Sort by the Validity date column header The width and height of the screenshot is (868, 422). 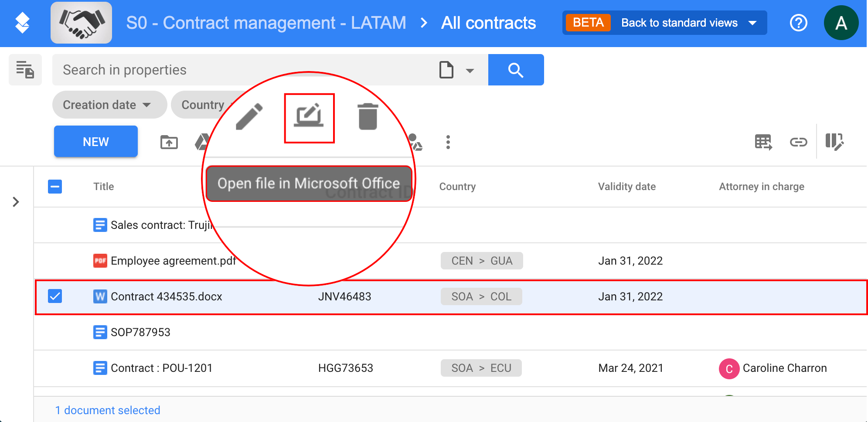(x=626, y=187)
